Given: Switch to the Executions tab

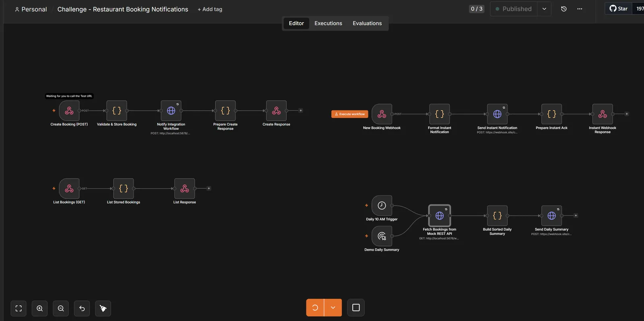Looking at the screenshot, I should (x=328, y=23).
